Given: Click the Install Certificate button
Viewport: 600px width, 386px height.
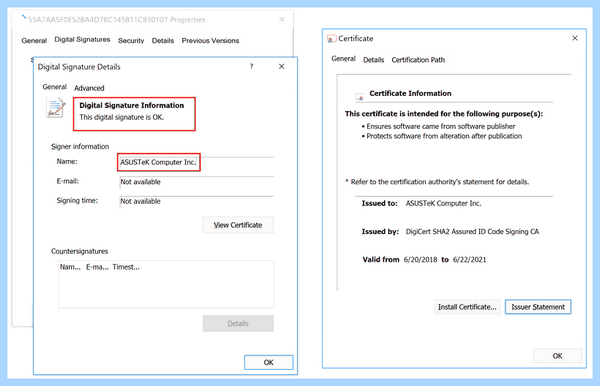Looking at the screenshot, I should 467,307.
